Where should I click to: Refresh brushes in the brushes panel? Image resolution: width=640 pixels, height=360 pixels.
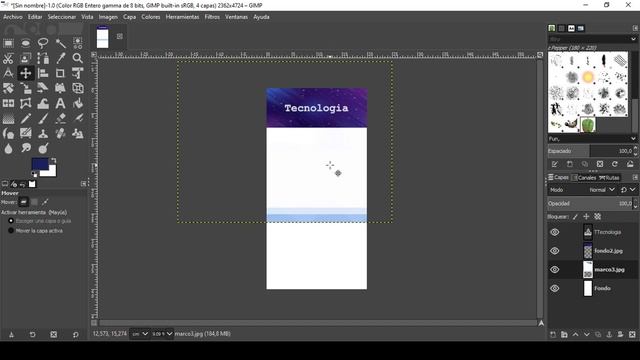coord(615,164)
